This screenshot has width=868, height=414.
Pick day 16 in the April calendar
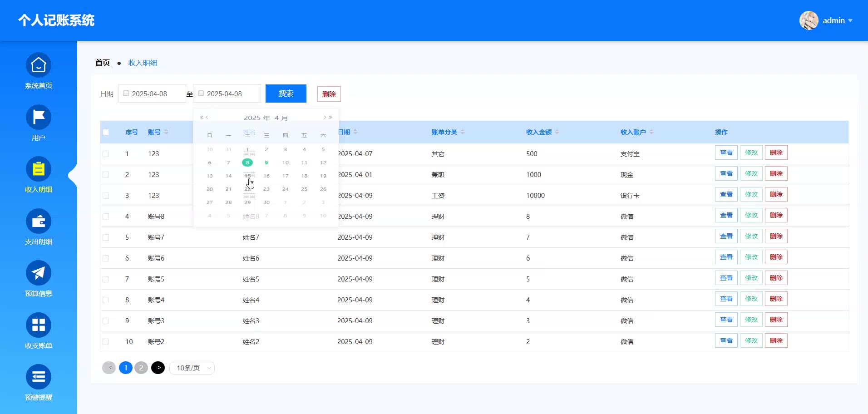point(266,176)
